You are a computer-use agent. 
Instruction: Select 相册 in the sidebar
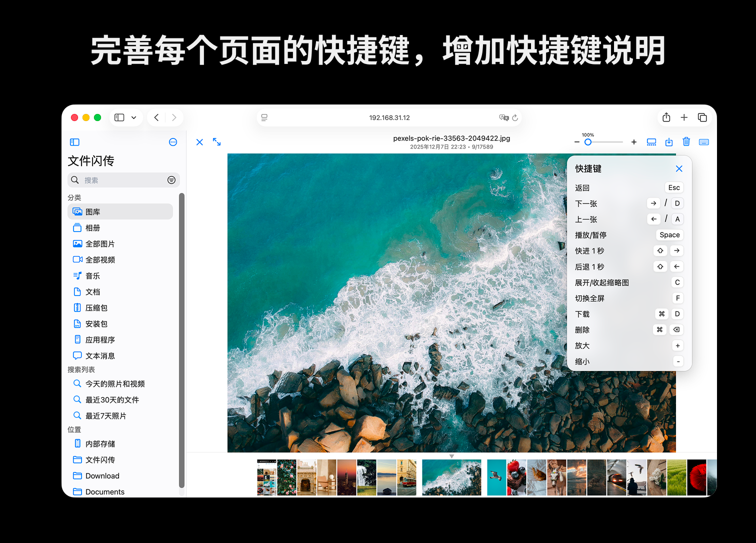tap(93, 228)
